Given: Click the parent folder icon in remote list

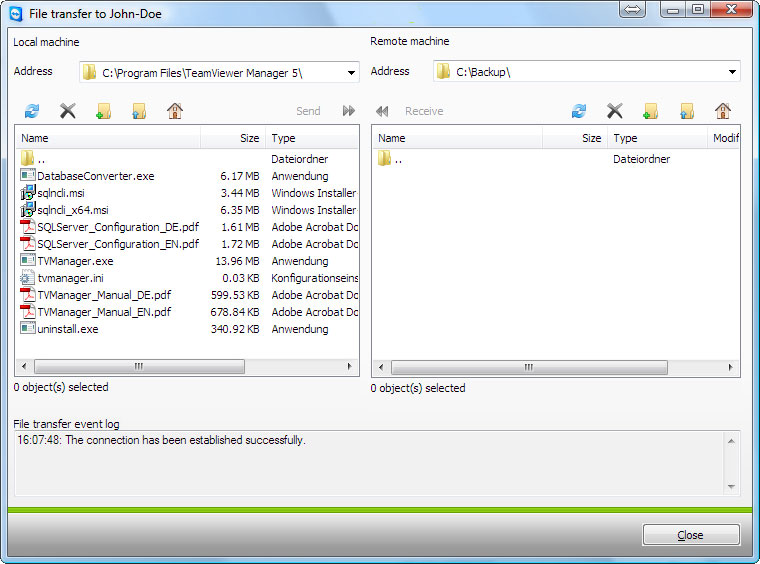Looking at the screenshot, I should coord(384,158).
